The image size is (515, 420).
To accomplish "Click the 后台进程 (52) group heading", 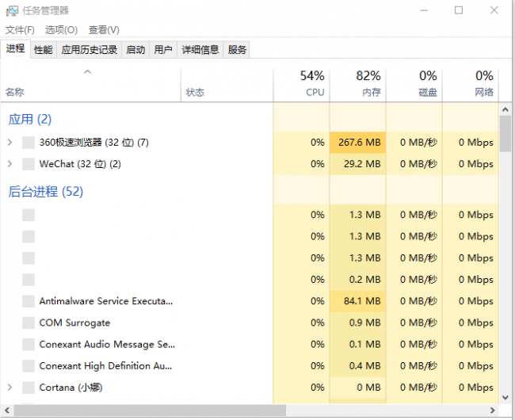I will (46, 192).
